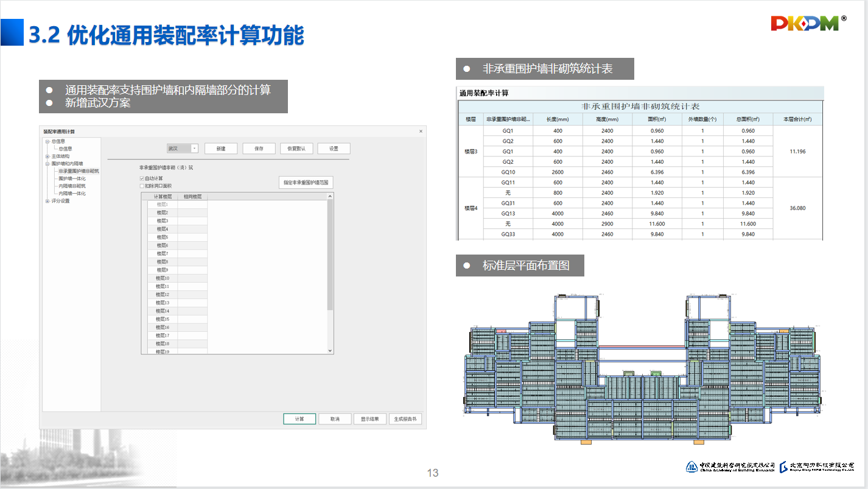Enable the 扣除洞口面积 checkbox
This screenshot has width=868, height=489.
(142, 186)
